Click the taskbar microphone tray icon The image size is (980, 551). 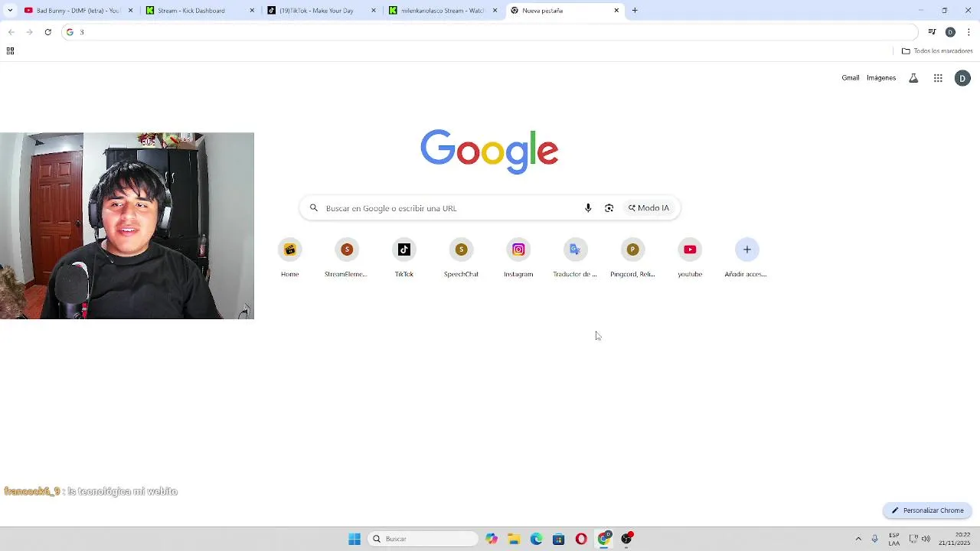[x=874, y=539]
